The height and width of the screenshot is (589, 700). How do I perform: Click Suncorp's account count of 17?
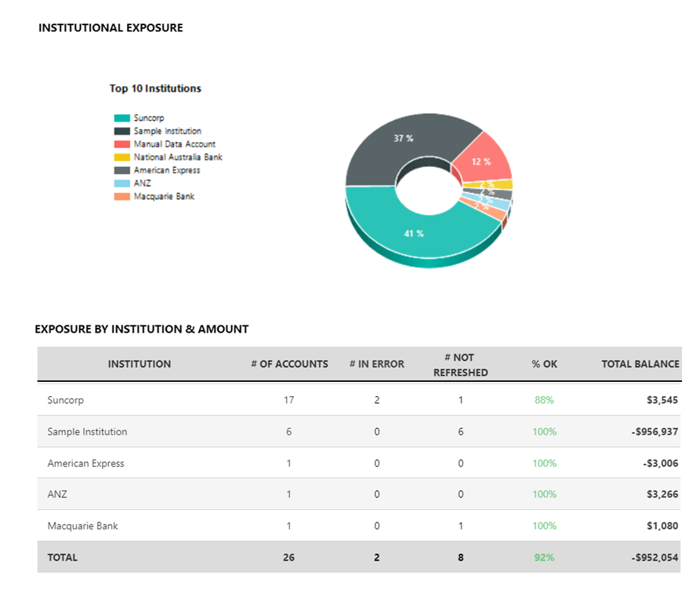(288, 400)
